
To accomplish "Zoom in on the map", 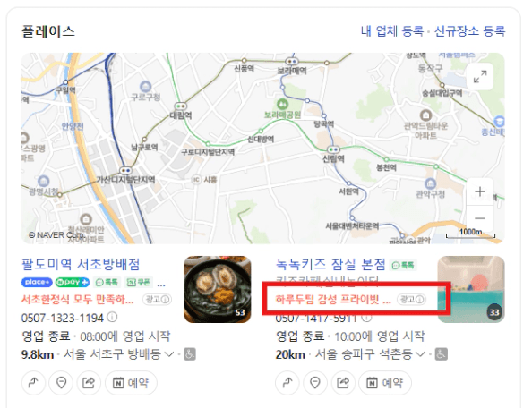I will pos(480,191).
